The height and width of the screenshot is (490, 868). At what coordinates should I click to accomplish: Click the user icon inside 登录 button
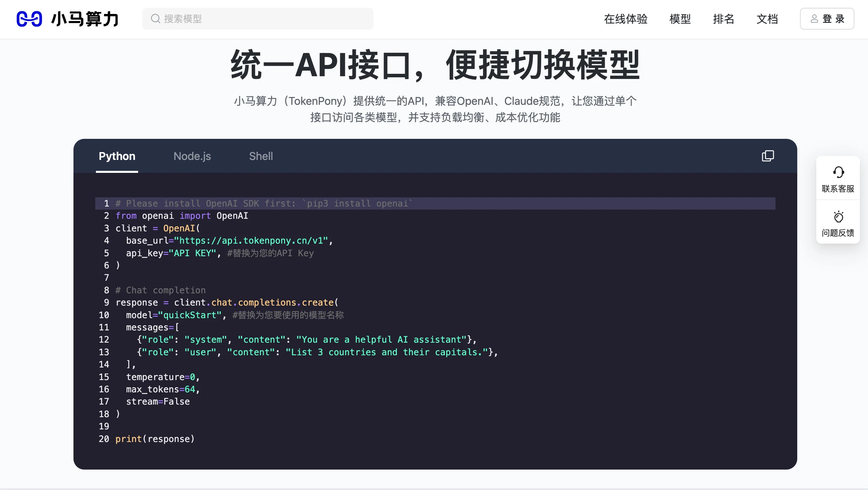click(814, 19)
